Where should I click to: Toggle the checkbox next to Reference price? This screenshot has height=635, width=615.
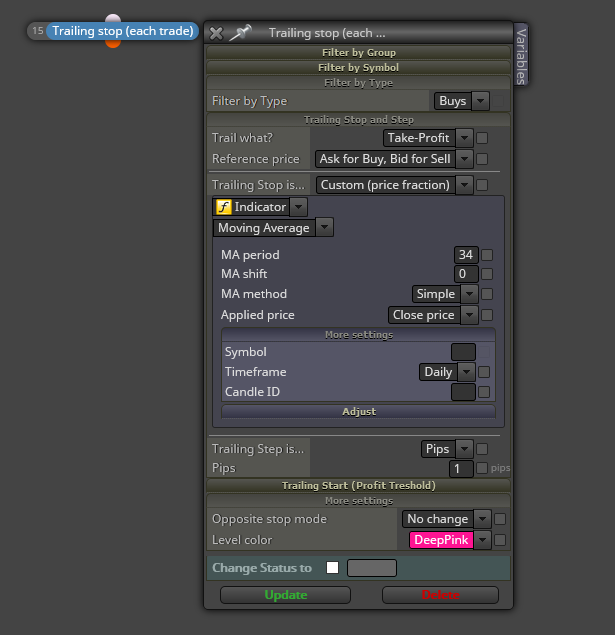pos(482,159)
